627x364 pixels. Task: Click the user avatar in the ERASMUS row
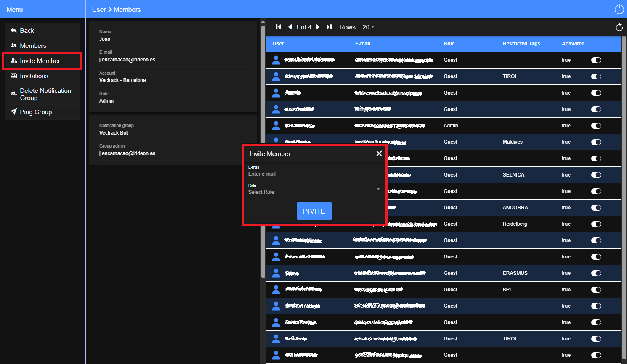pos(276,273)
